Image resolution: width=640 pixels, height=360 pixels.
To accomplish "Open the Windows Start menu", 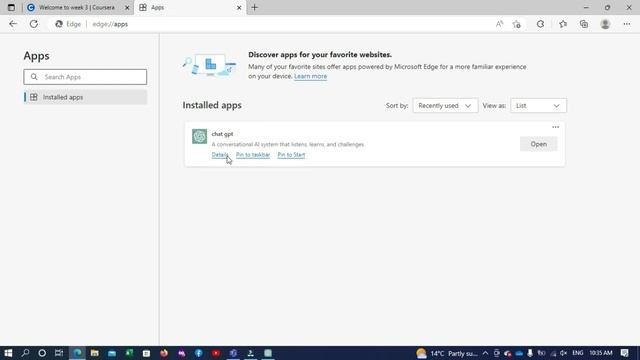I will 8,353.
